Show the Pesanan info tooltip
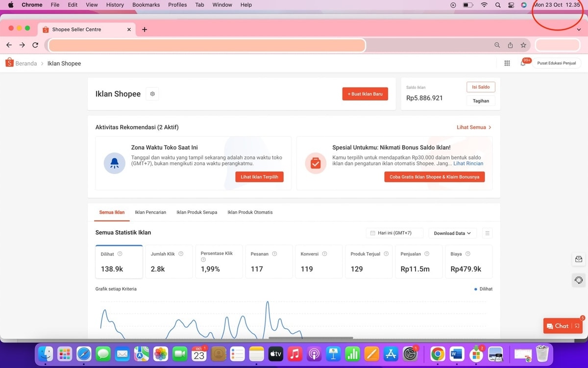The height and width of the screenshot is (368, 588). (x=274, y=254)
